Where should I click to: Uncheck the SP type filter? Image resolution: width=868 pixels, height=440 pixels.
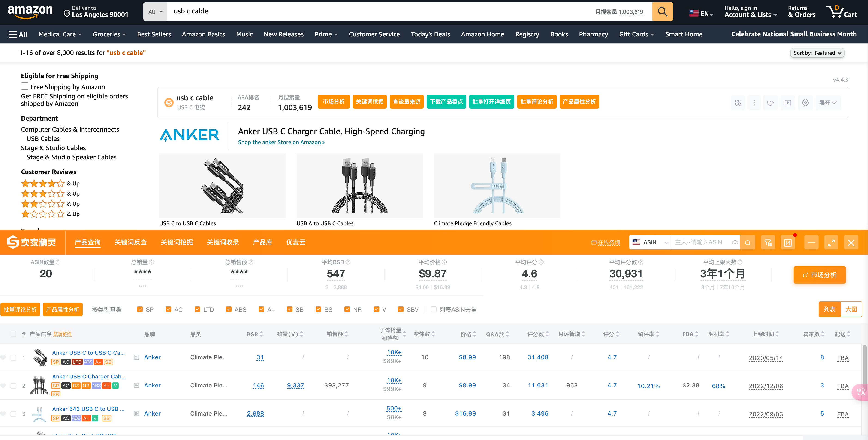click(x=140, y=309)
